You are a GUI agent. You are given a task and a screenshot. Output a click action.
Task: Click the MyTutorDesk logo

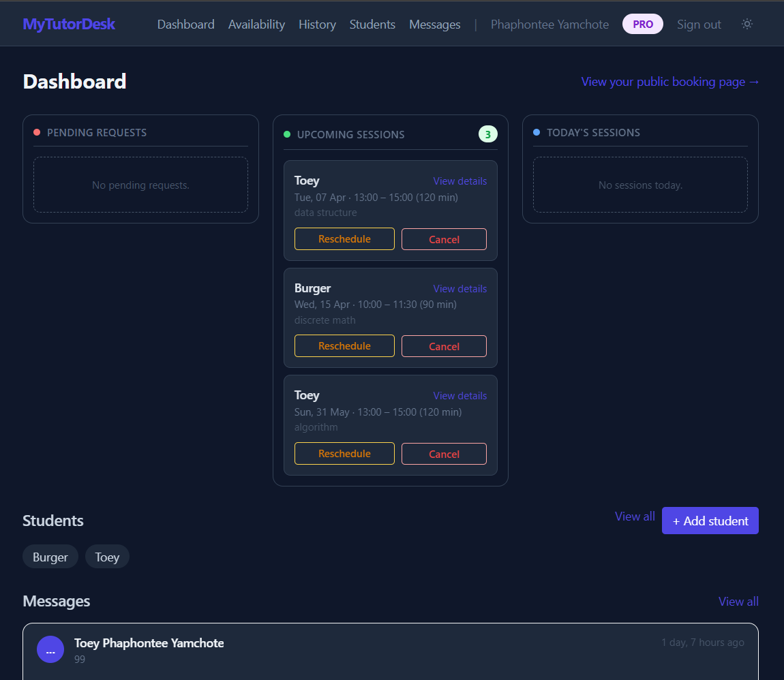click(x=69, y=23)
